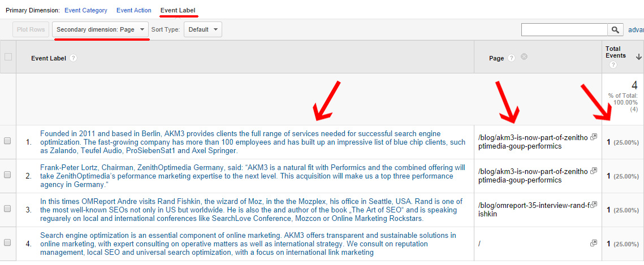The height and width of the screenshot is (265, 644).
Task: Click into the table search field
Action: point(564,30)
